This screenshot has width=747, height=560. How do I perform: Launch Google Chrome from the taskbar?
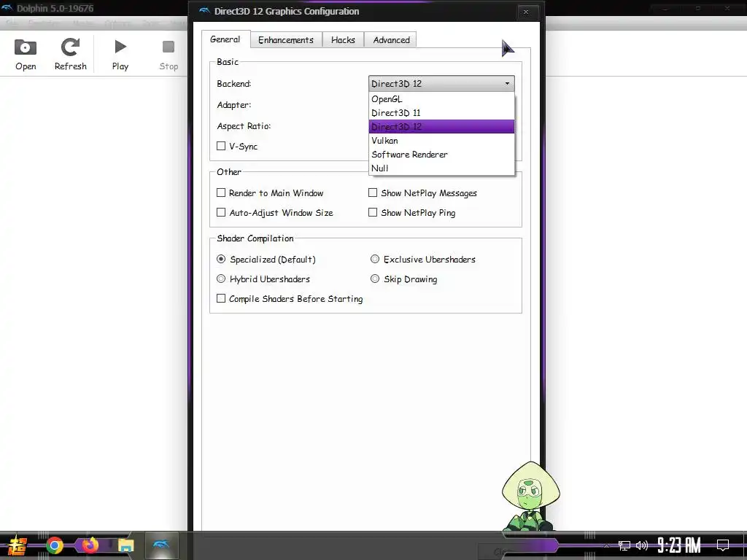click(x=54, y=545)
